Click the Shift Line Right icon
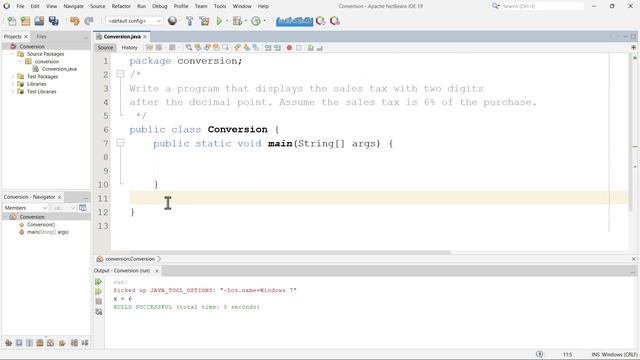 click(x=277, y=48)
